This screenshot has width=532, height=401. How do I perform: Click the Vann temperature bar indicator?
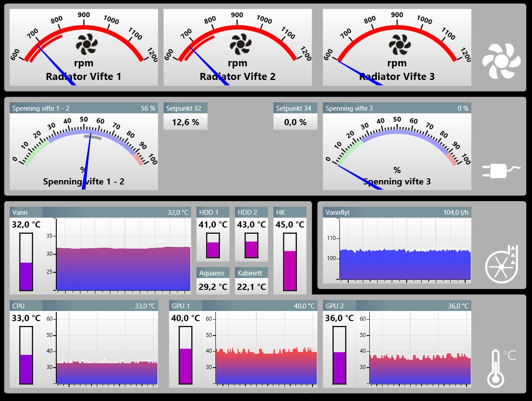coord(26,262)
